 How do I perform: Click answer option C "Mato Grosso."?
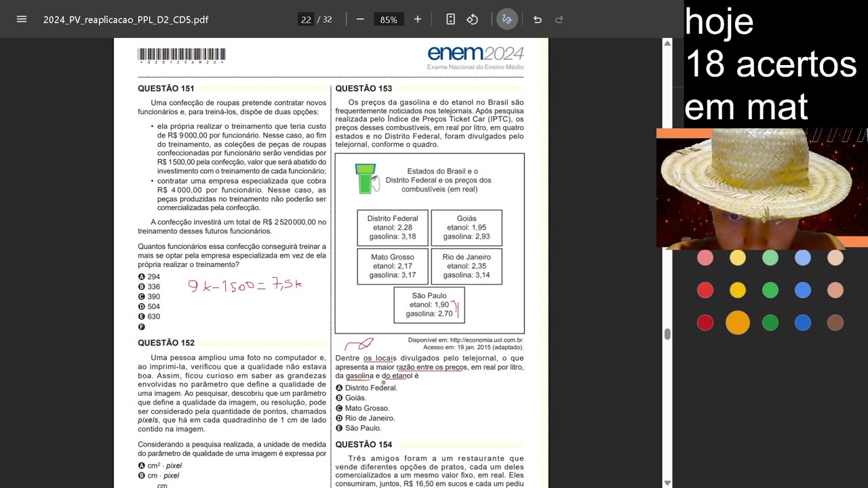pos(363,408)
